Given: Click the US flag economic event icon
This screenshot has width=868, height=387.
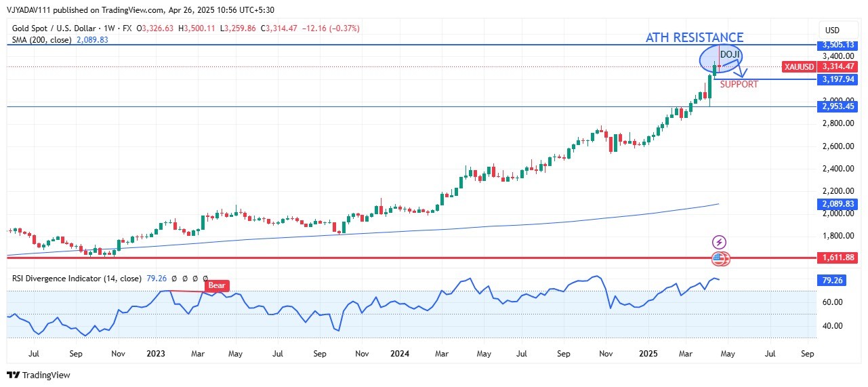Looking at the screenshot, I should (x=719, y=258).
